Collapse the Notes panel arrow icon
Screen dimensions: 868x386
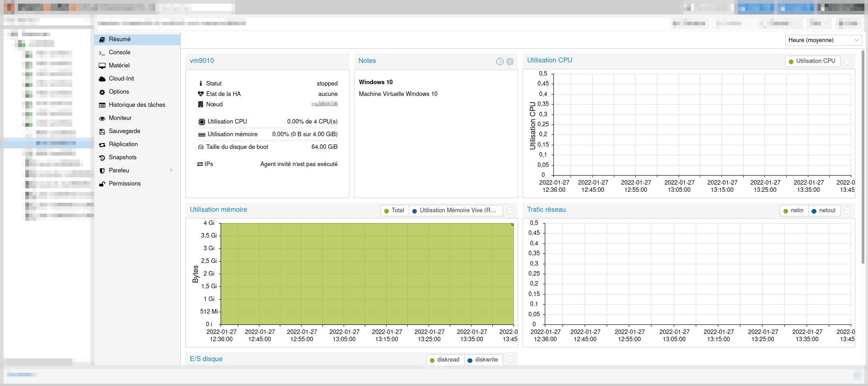pyautogui.click(x=500, y=62)
